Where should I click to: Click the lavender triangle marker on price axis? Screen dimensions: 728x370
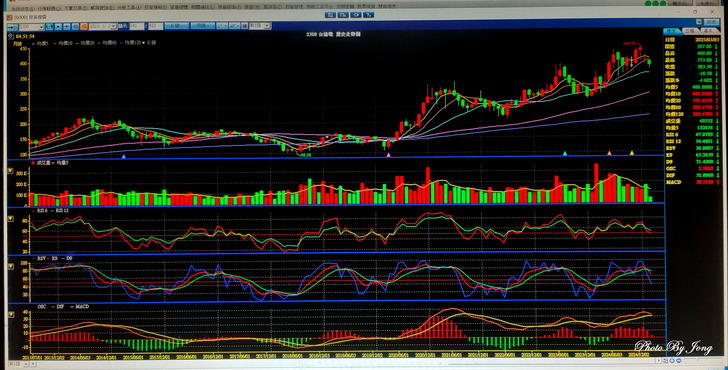pyautogui.click(x=124, y=156)
